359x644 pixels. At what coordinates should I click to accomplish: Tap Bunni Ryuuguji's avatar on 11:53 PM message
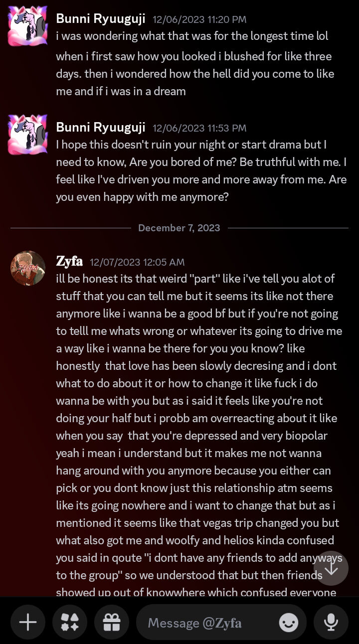coord(28,134)
